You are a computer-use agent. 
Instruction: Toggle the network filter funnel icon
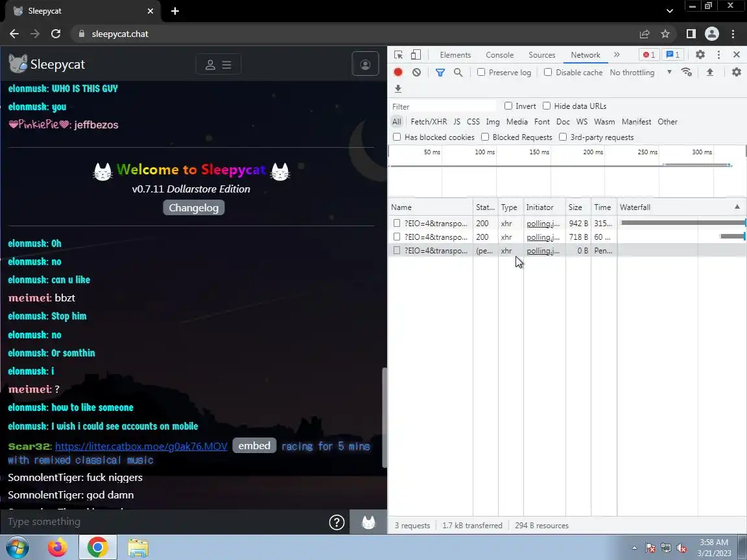440,73
